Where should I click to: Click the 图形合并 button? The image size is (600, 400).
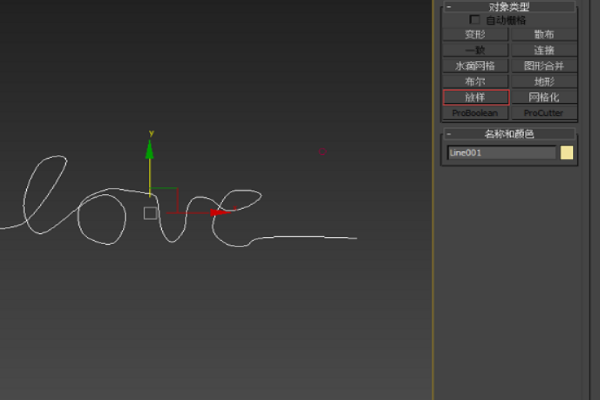click(544, 66)
